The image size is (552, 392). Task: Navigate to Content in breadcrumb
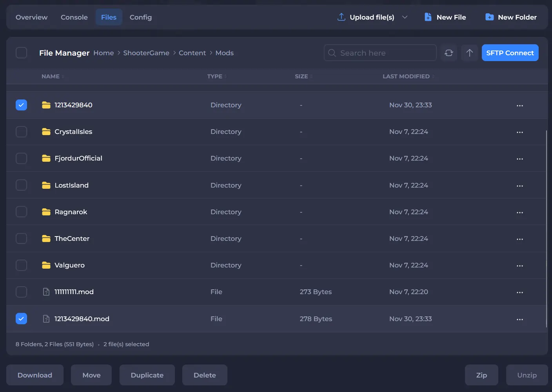pyautogui.click(x=192, y=53)
